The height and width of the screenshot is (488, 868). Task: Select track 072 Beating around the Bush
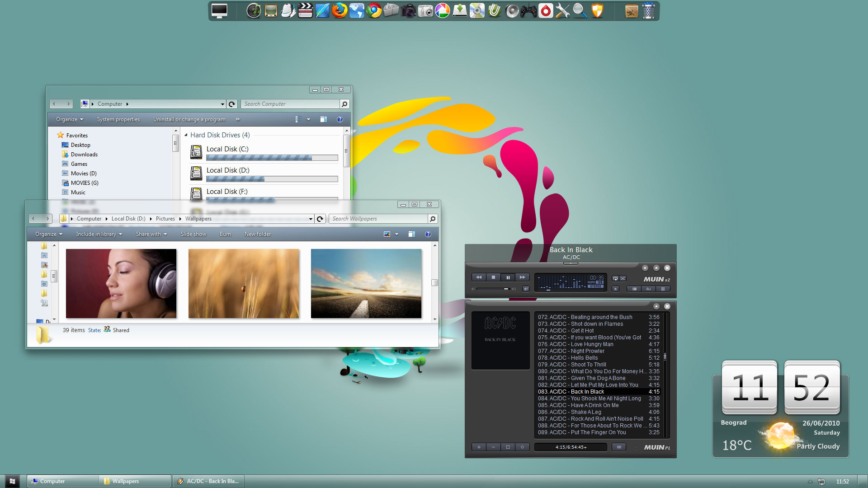pos(599,317)
